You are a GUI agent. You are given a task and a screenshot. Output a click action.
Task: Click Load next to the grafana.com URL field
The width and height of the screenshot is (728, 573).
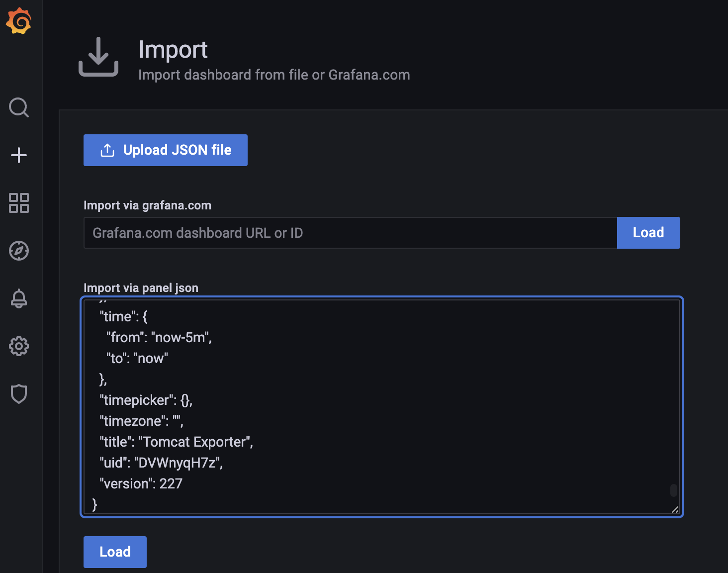coord(648,233)
